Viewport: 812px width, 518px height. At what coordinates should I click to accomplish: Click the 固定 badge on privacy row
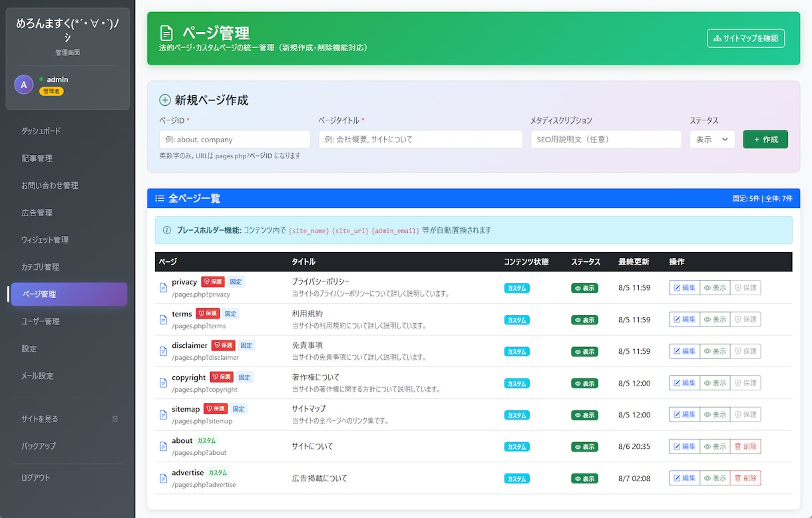[x=236, y=282]
